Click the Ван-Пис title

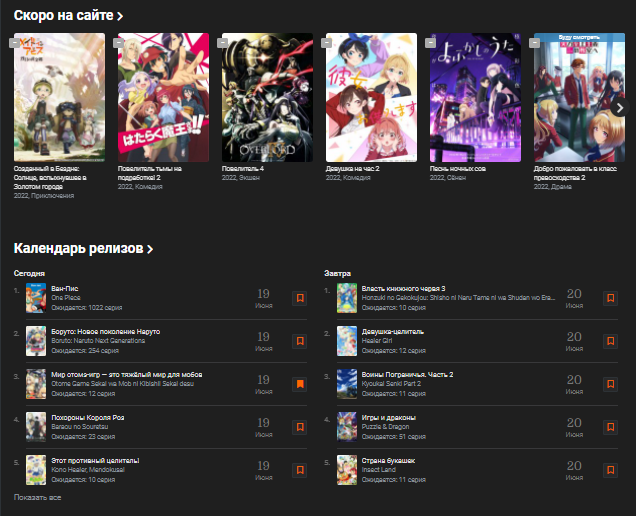[x=65, y=288]
